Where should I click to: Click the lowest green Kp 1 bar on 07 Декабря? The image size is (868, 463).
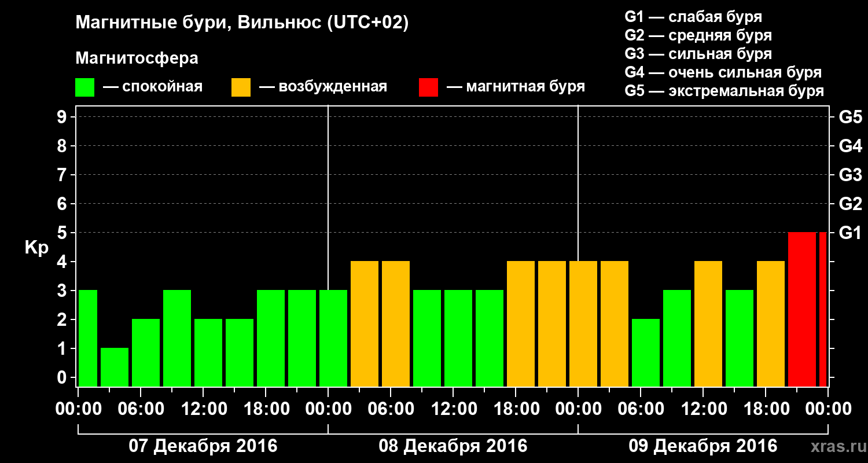click(115, 367)
